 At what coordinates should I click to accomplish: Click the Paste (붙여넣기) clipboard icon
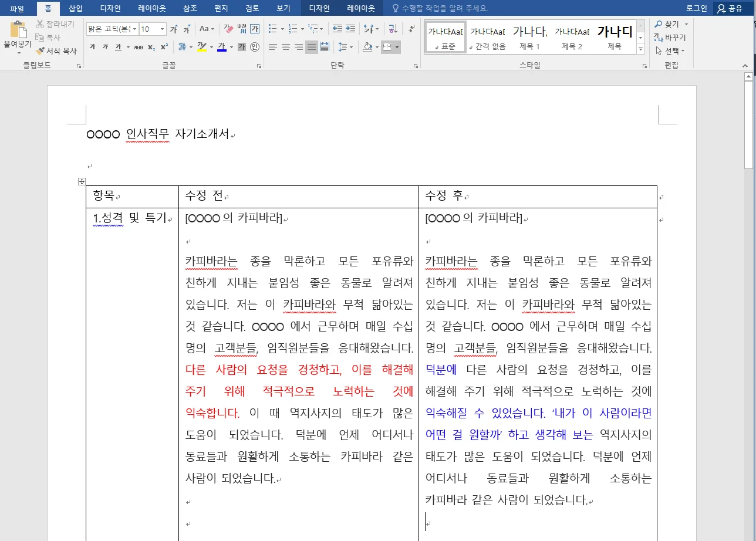point(18,29)
